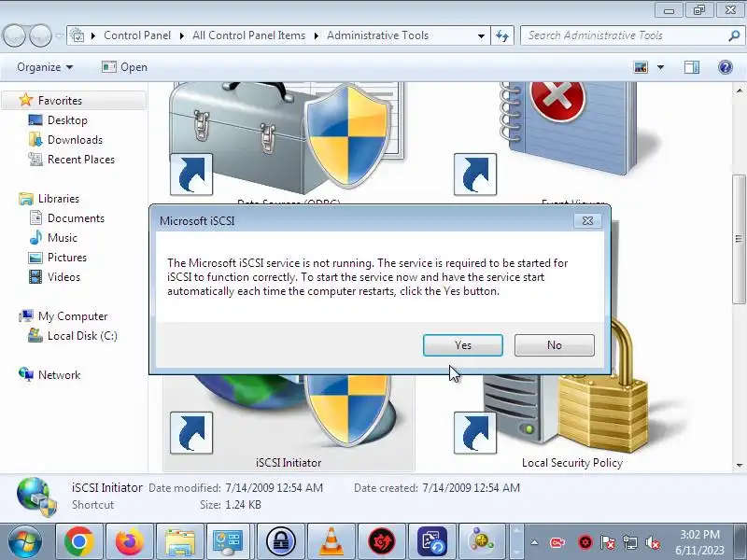Click Yes to start the iSCSI service
This screenshot has width=747, height=560.
(x=462, y=344)
